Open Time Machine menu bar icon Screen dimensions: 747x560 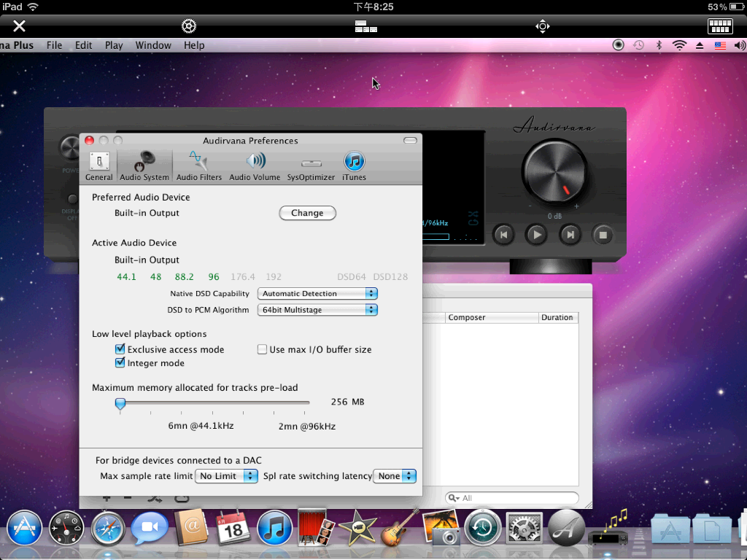click(x=638, y=45)
